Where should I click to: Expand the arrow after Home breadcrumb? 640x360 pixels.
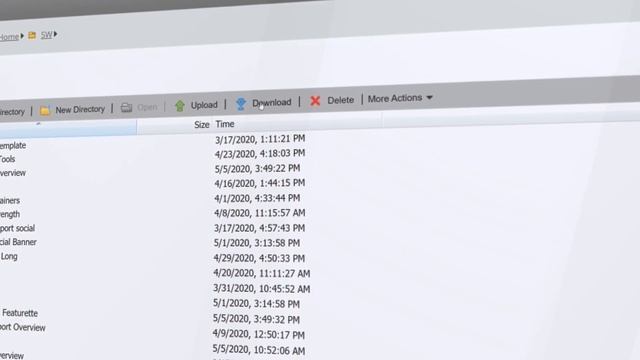pyautogui.click(x=22, y=36)
